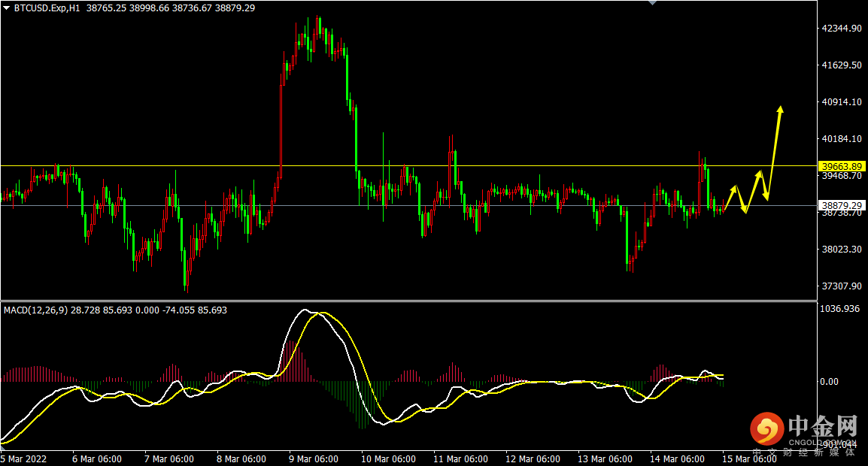The image size is (868, 466).
Task: Expand the BTCUSD chart title dropdown triangle
Action: coord(6,8)
